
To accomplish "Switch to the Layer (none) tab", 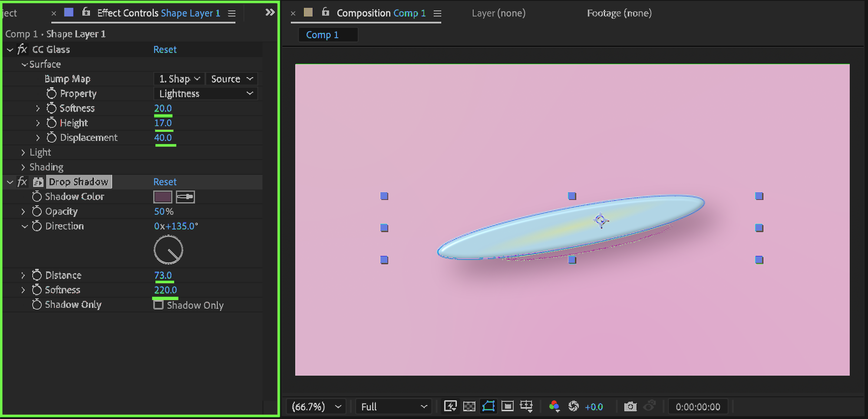I will coord(498,13).
